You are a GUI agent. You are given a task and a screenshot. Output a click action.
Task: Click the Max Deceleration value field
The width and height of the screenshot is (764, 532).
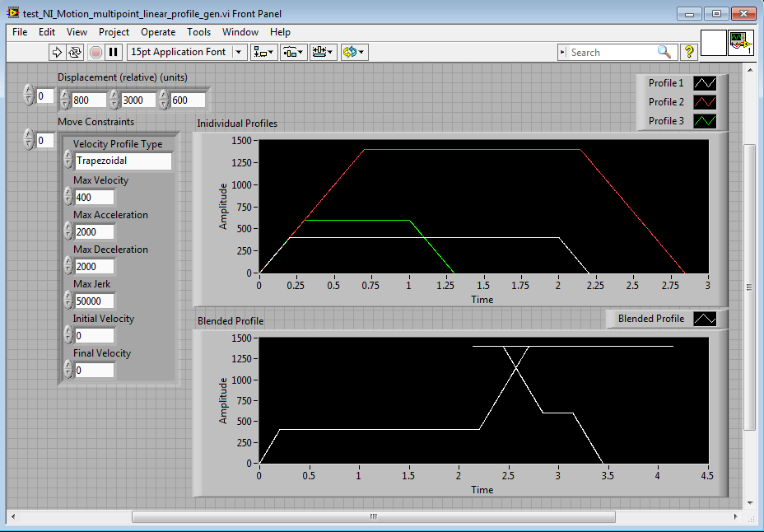point(95,267)
